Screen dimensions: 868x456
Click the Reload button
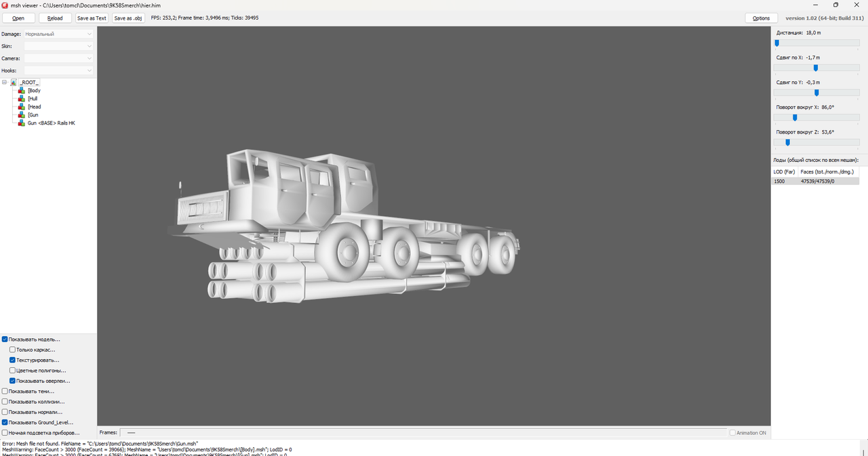pos(55,18)
